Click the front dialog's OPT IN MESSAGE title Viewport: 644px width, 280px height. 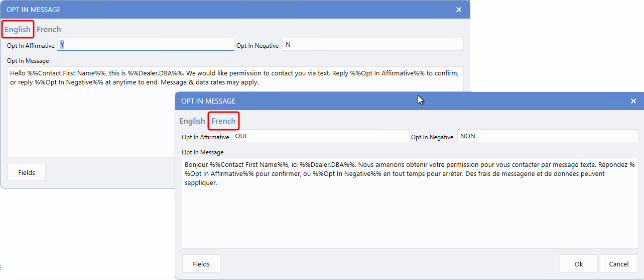tap(208, 101)
